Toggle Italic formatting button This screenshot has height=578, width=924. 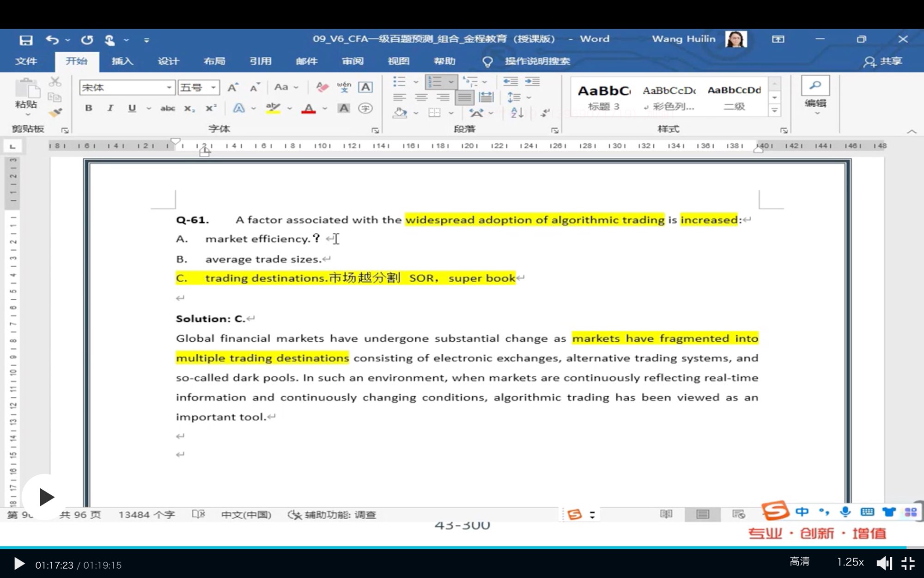point(110,108)
